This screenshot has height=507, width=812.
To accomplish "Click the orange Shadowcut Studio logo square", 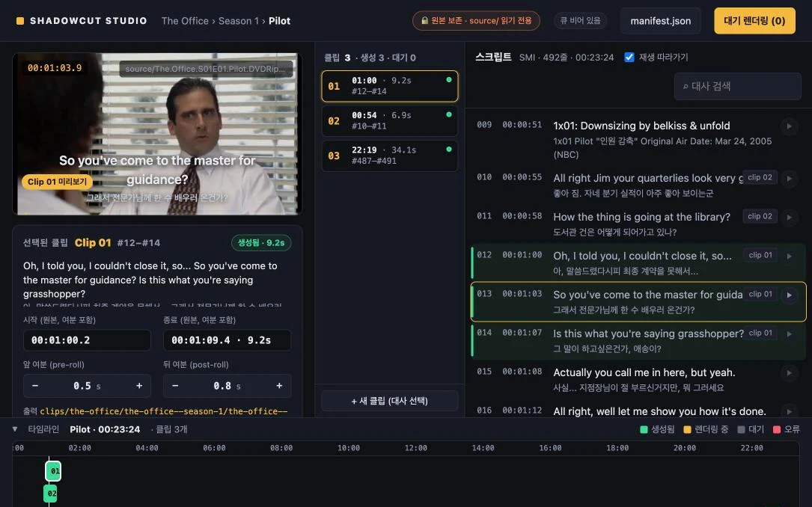I will 20,21.
